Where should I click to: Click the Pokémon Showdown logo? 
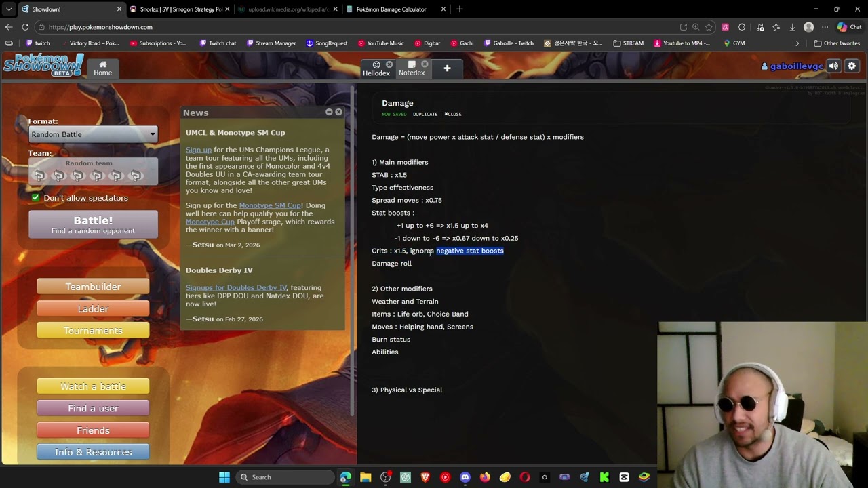43,64
